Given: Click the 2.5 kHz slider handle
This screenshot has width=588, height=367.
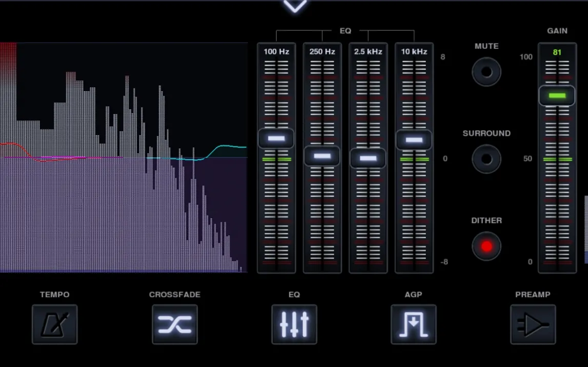Looking at the screenshot, I should coord(368,158).
